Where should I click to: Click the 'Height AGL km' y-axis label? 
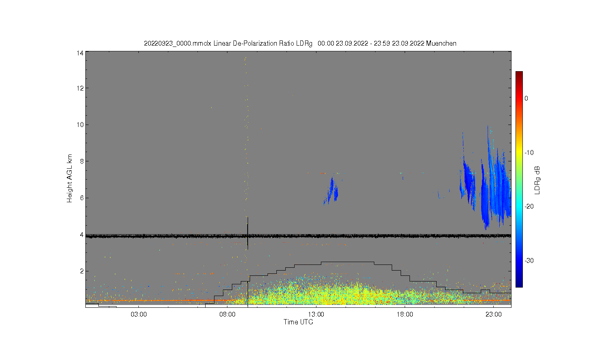(x=70, y=178)
